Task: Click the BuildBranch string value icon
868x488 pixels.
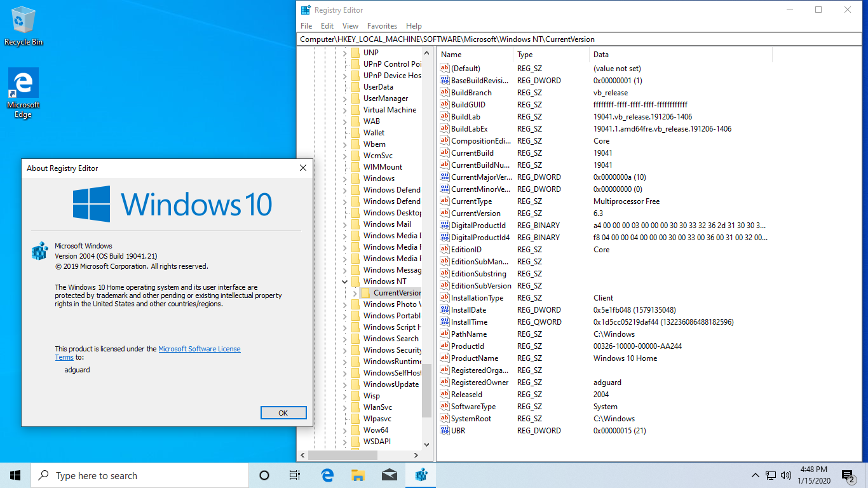Action: [445, 93]
